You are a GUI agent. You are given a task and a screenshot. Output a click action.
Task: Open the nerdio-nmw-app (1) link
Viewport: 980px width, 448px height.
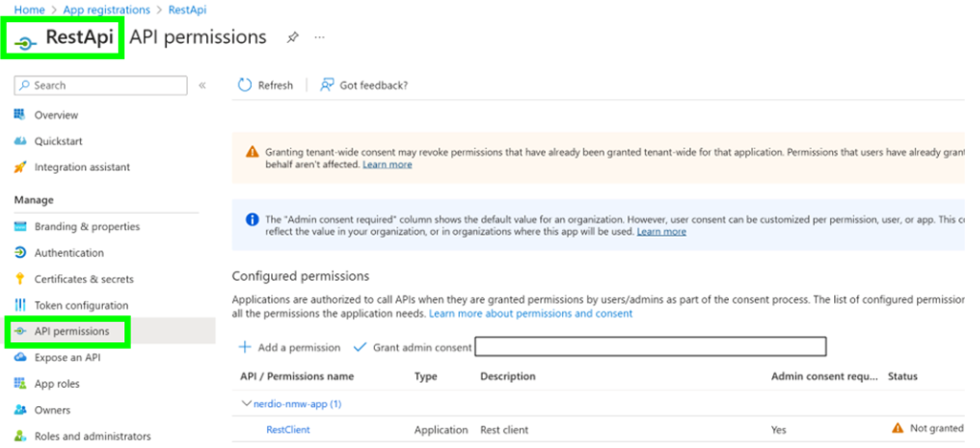pyautogui.click(x=297, y=404)
